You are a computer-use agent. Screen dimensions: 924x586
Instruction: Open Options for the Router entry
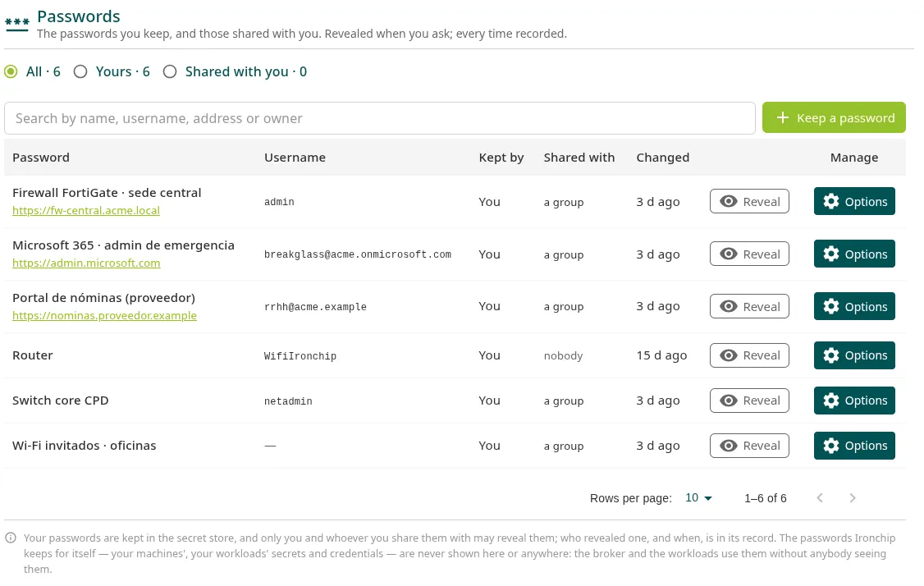point(854,355)
